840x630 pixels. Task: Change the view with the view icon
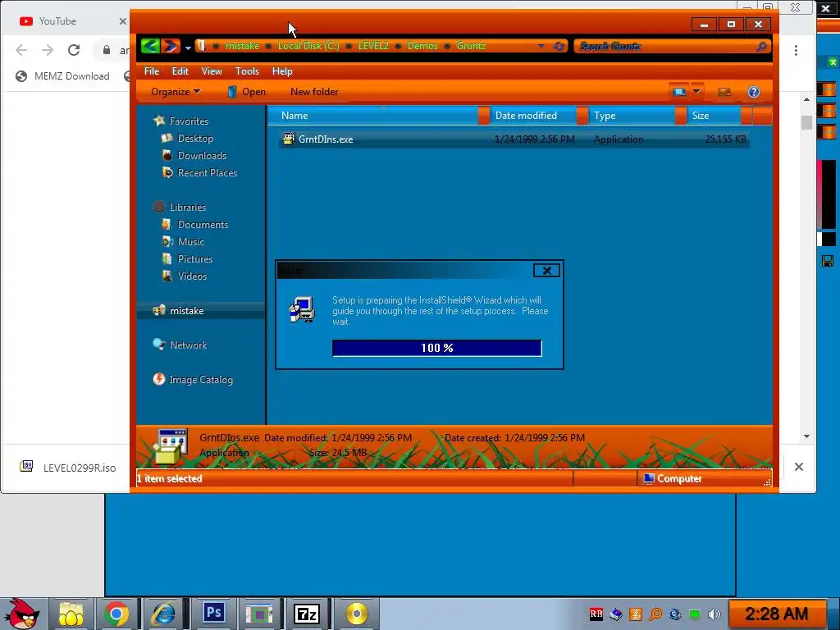[x=678, y=92]
